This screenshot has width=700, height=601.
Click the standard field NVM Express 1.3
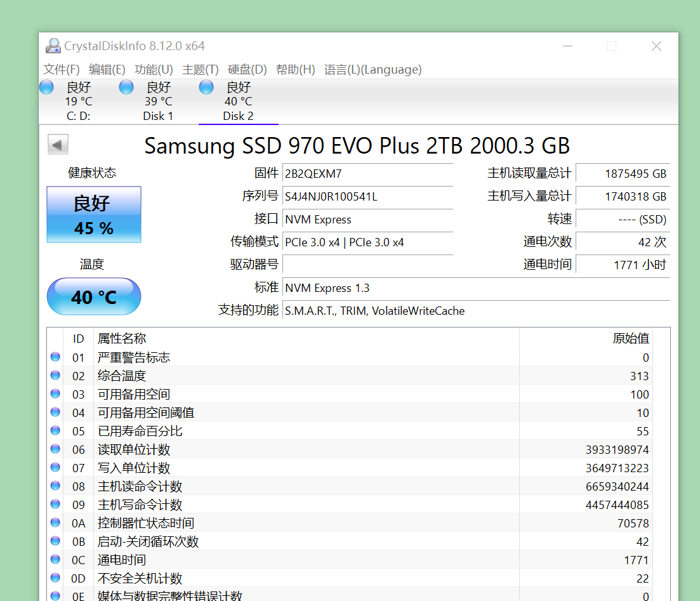pos(477,288)
